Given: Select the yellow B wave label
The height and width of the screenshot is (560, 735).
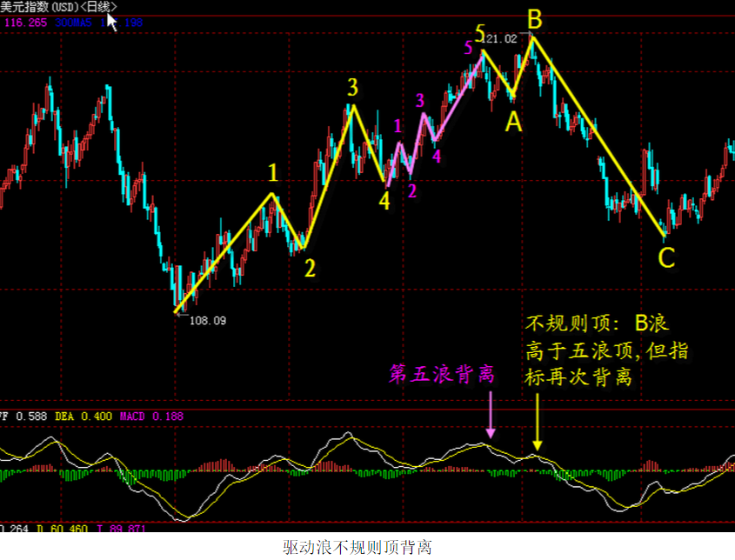Looking at the screenshot, I should (535, 20).
